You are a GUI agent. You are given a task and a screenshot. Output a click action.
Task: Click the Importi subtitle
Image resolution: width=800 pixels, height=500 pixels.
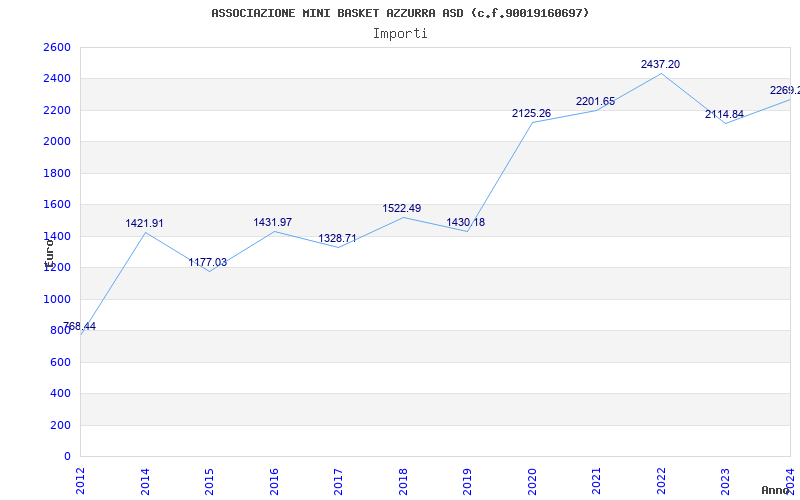click(400, 34)
